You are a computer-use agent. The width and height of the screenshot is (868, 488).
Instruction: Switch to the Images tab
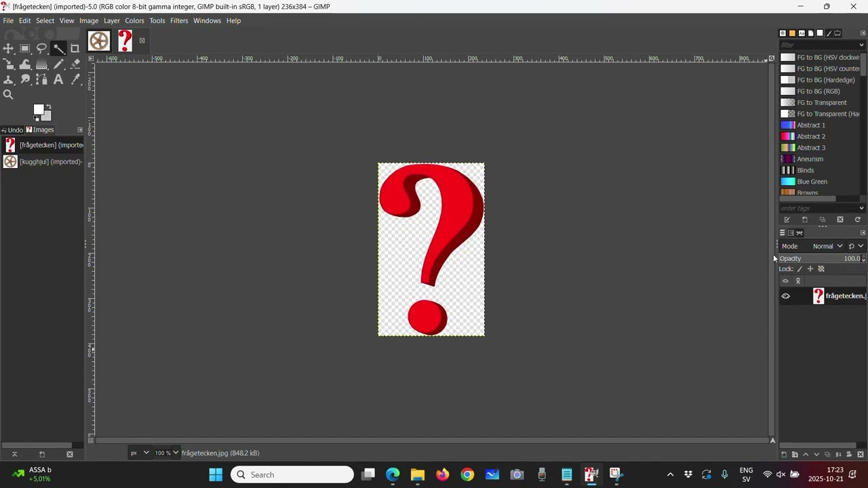pyautogui.click(x=40, y=129)
